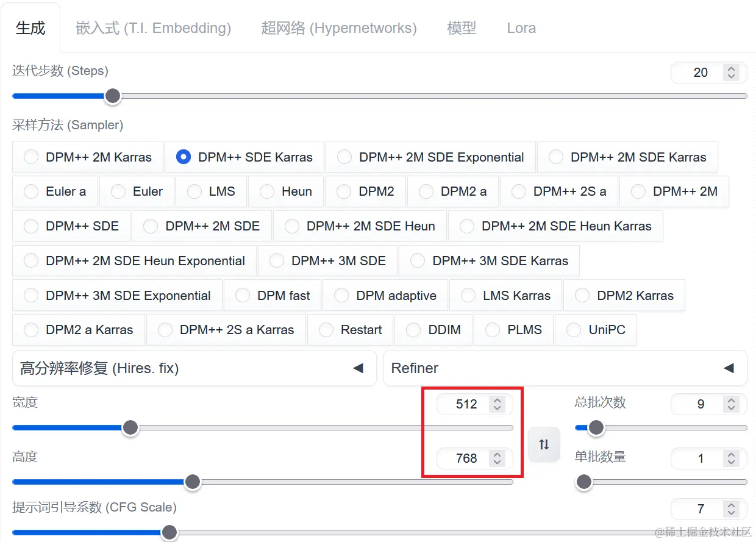
Task: Click the width field showing 512
Action: pos(475,404)
